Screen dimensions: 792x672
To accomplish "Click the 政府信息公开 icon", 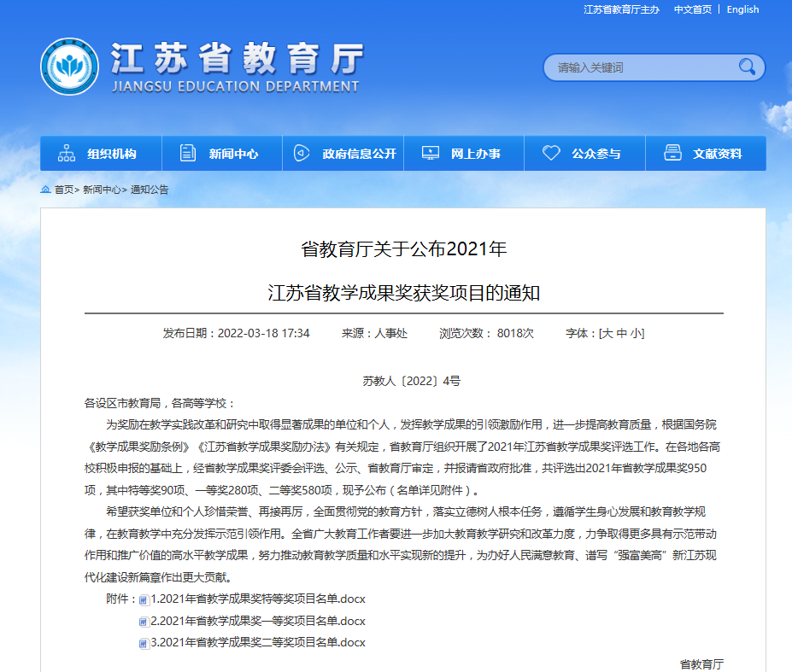I will pyautogui.click(x=301, y=154).
